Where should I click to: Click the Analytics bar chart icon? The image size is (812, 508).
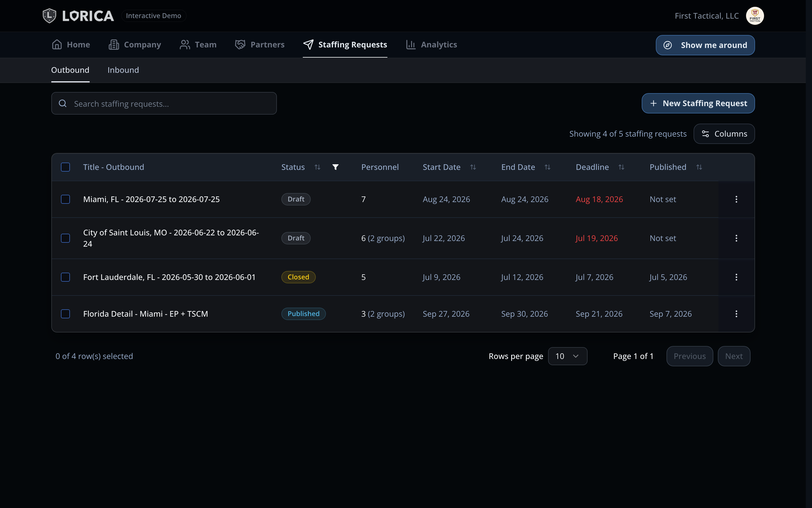(x=411, y=44)
